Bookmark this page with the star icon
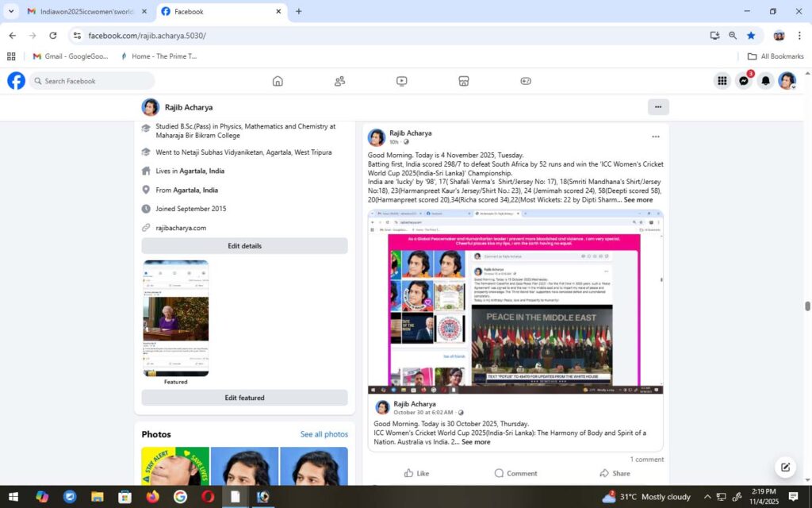The width and height of the screenshot is (812, 508). [751, 36]
